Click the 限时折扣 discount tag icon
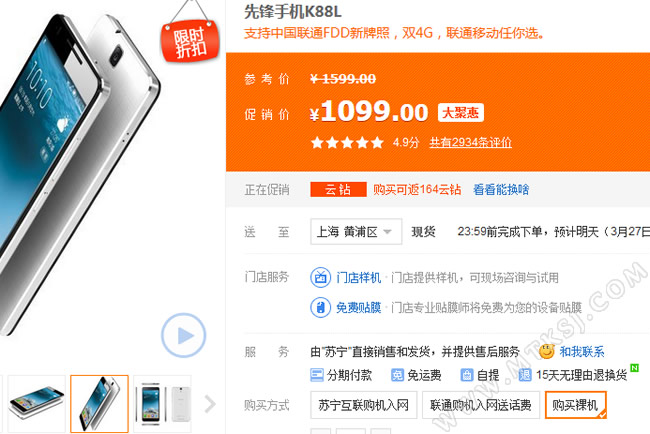The height and width of the screenshot is (434, 650). click(190, 41)
